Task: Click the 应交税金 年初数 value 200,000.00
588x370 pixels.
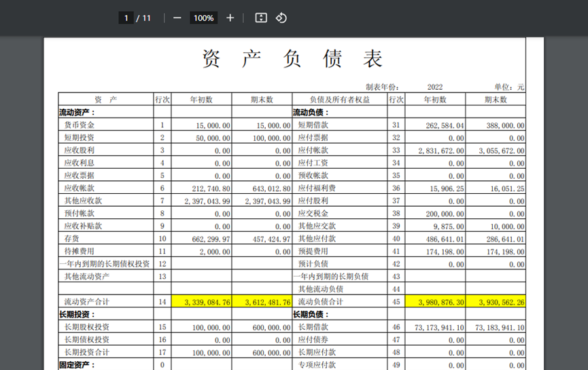Action: pyautogui.click(x=445, y=214)
